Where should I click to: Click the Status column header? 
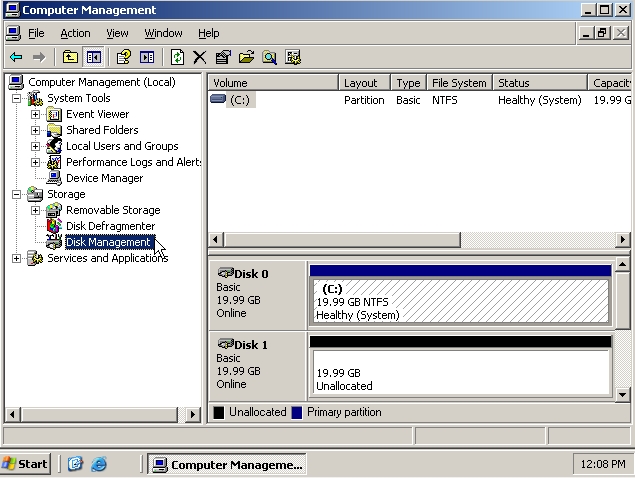coord(540,83)
